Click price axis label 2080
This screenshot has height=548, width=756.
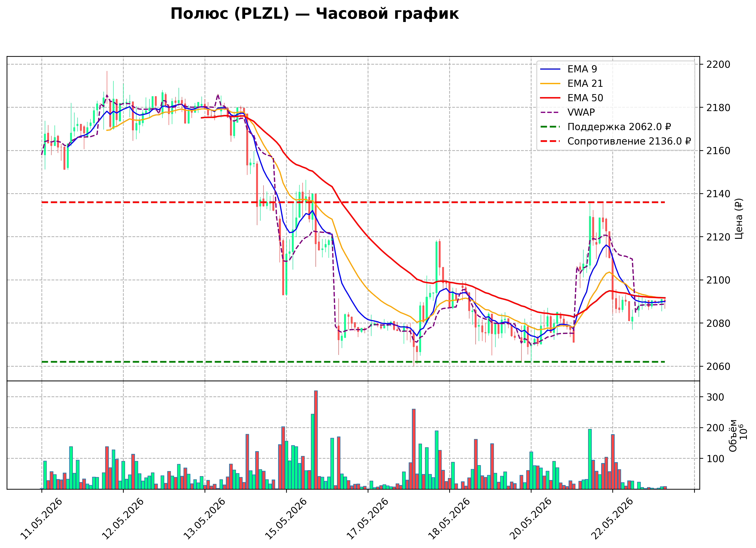click(x=718, y=323)
